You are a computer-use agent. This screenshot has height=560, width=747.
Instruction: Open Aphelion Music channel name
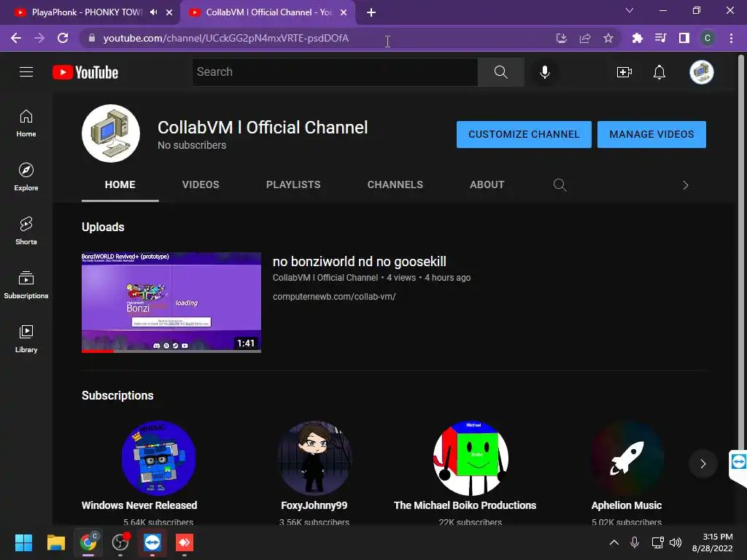(627, 505)
